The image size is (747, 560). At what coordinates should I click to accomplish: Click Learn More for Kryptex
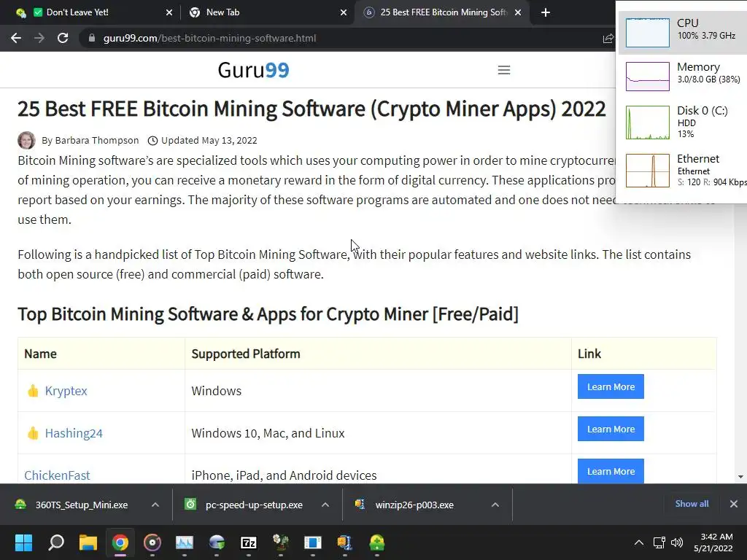(611, 386)
